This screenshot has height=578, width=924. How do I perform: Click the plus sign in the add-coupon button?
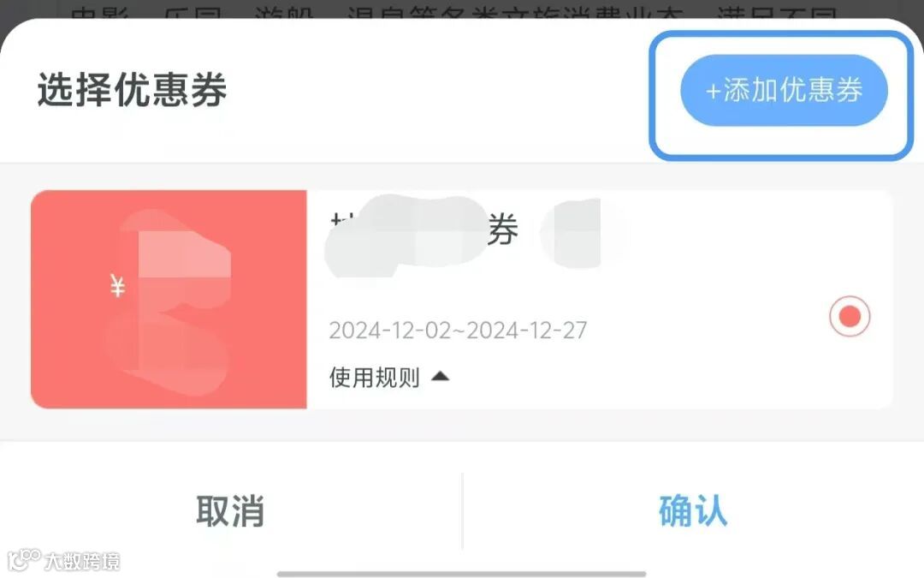(x=713, y=92)
